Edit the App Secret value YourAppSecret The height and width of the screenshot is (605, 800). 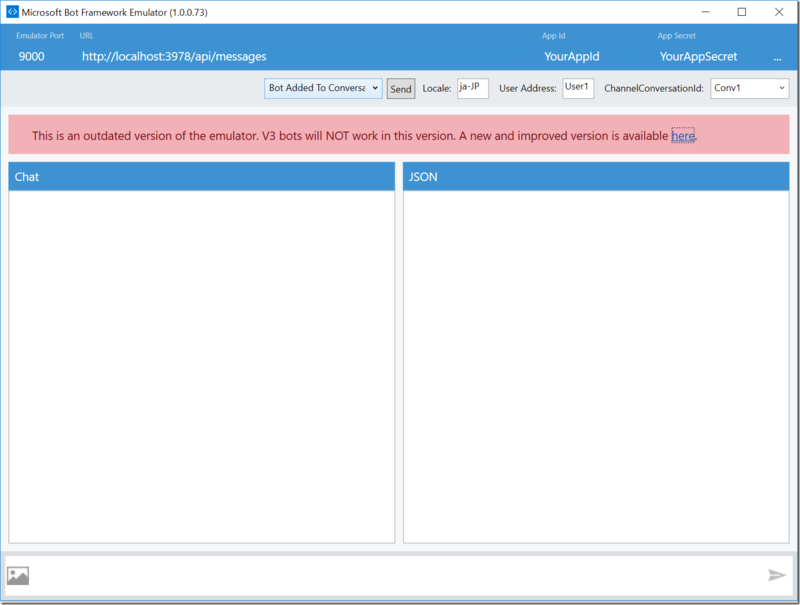coord(698,57)
